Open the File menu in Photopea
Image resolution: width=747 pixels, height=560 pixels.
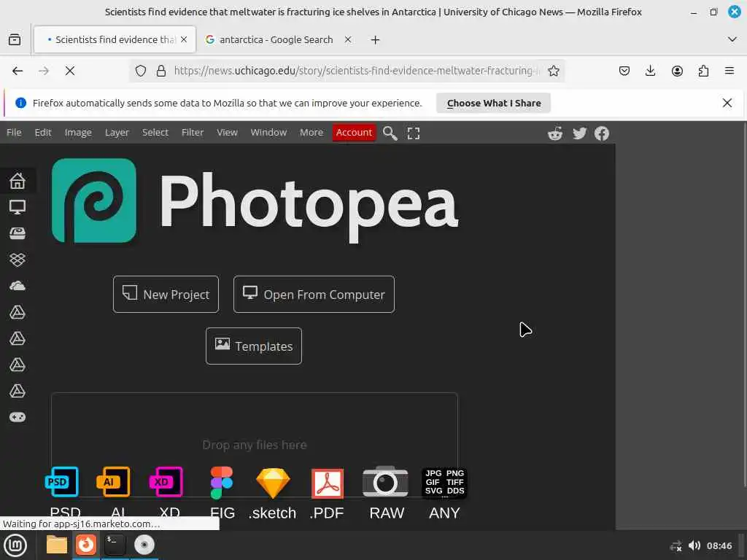(x=14, y=133)
